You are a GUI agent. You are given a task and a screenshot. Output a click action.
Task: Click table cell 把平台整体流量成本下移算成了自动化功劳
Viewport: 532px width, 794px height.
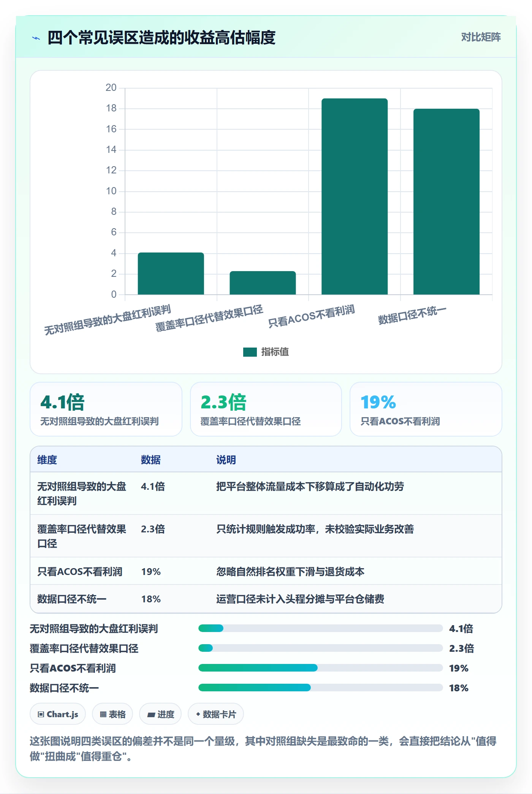pyautogui.click(x=310, y=486)
